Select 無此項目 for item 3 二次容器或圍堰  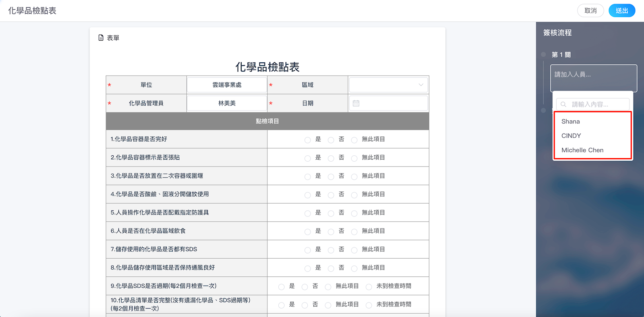(x=354, y=177)
